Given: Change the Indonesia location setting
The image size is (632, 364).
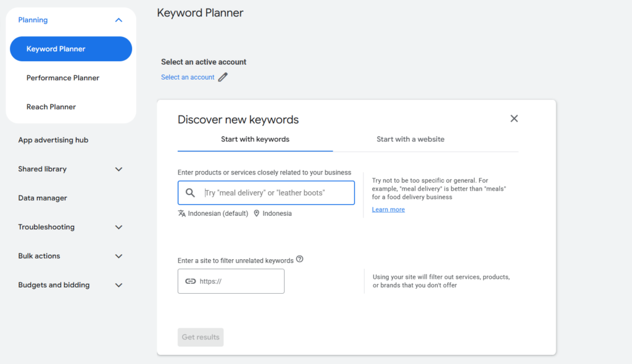Looking at the screenshot, I should point(277,213).
